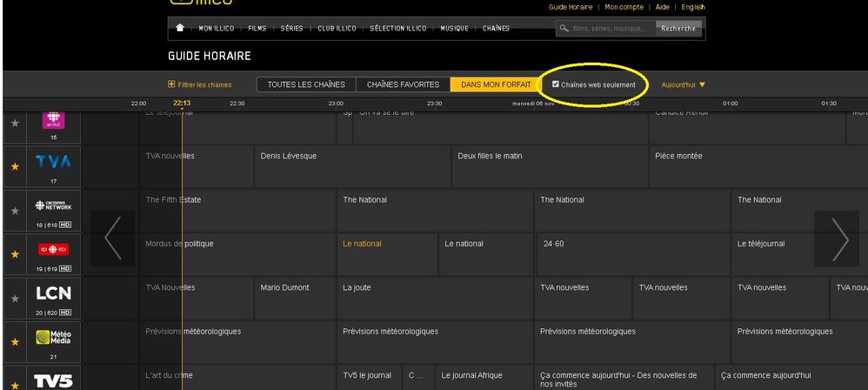Expand 'Filtrer les chaînes' filter panel
The image size is (868, 390).
coord(199,84)
